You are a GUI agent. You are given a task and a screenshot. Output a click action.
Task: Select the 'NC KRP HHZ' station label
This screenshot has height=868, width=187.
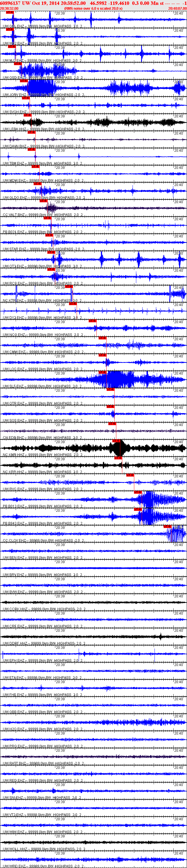[13, 472]
